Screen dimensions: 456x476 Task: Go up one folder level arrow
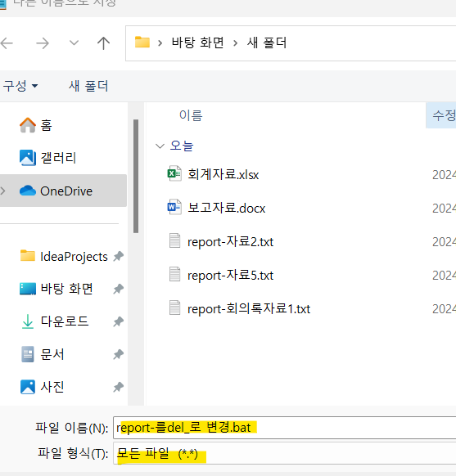pyautogui.click(x=103, y=43)
